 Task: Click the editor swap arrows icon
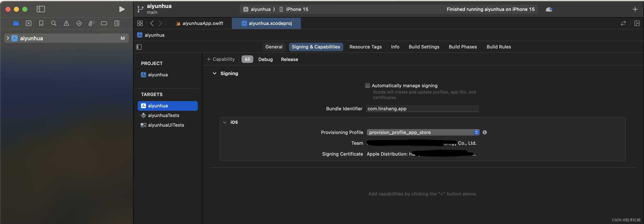coord(623,23)
